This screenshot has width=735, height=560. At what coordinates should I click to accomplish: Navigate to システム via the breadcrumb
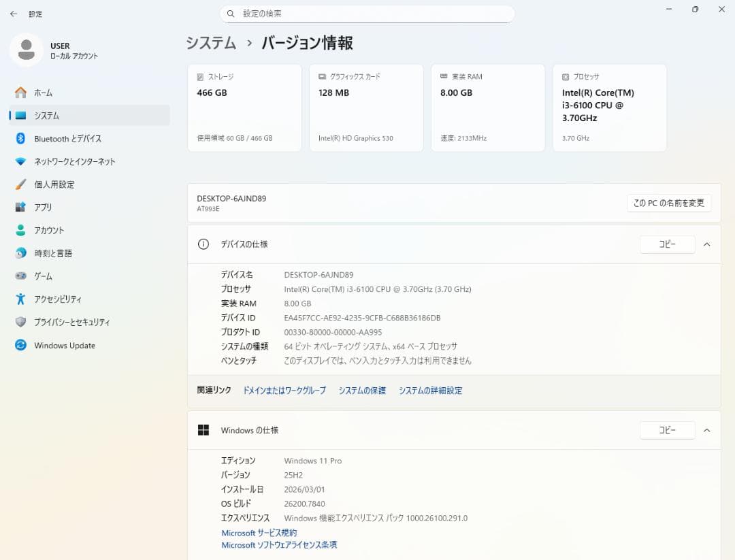click(x=210, y=42)
